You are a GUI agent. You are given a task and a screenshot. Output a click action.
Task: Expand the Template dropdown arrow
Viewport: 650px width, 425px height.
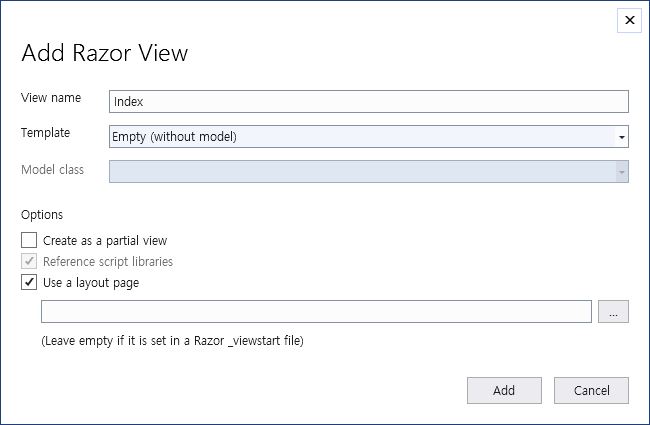pyautogui.click(x=621, y=136)
